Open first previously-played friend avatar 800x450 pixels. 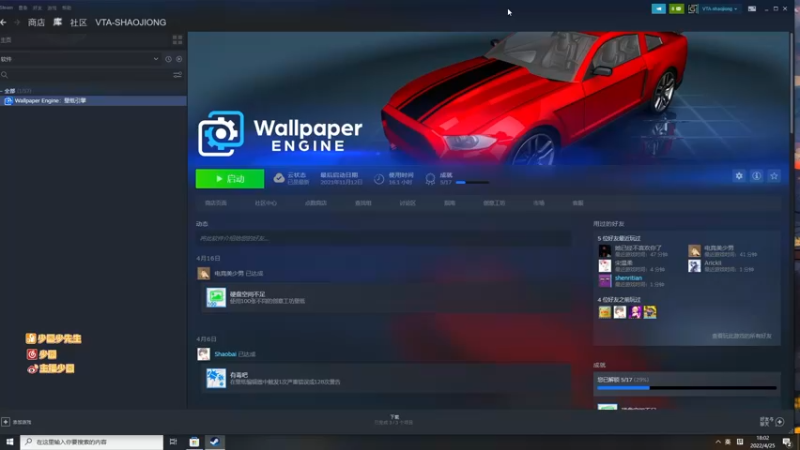[605, 312]
